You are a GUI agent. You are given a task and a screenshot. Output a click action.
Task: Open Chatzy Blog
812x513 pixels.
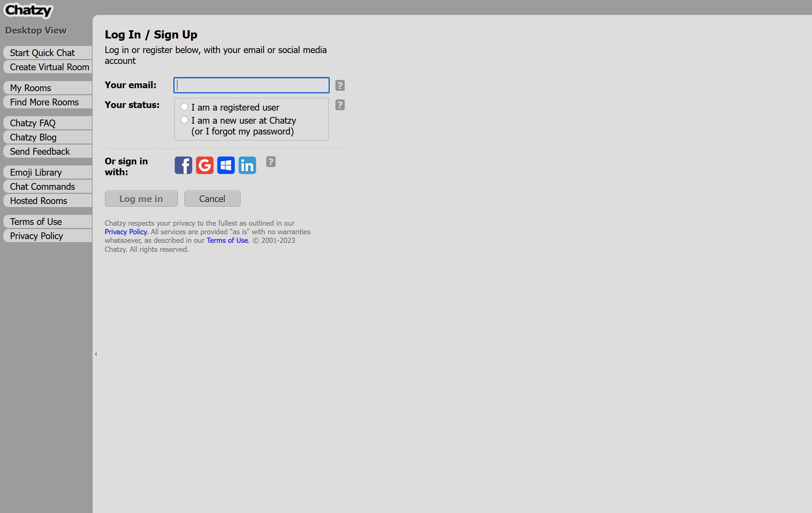[48, 137]
